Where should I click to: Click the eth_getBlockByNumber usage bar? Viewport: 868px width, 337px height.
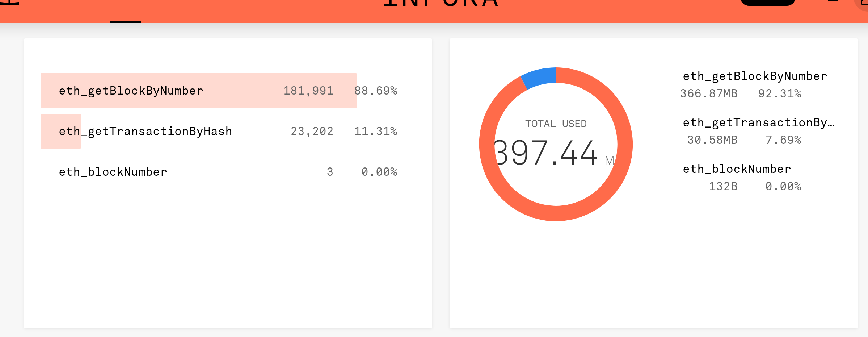(x=199, y=91)
